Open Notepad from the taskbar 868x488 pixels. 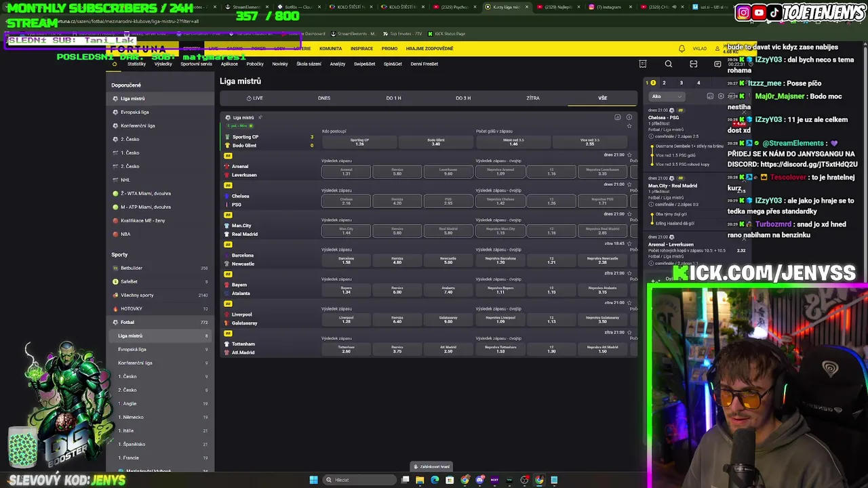click(x=554, y=480)
